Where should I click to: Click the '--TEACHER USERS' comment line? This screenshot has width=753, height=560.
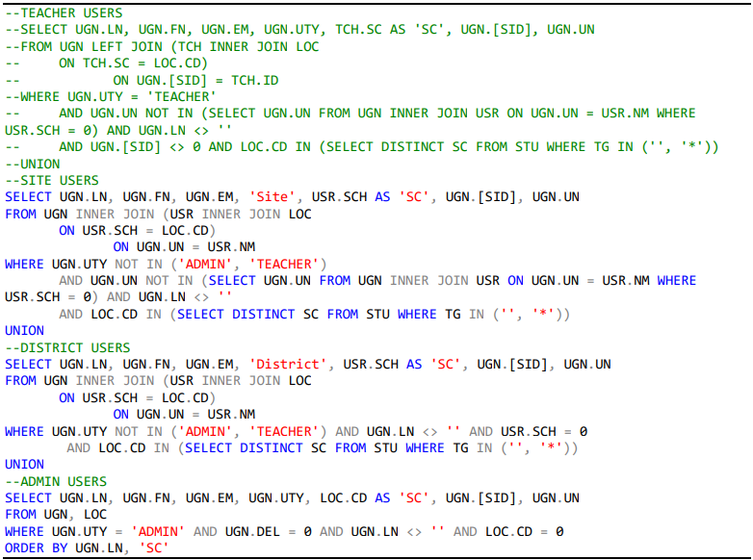tap(64, 13)
